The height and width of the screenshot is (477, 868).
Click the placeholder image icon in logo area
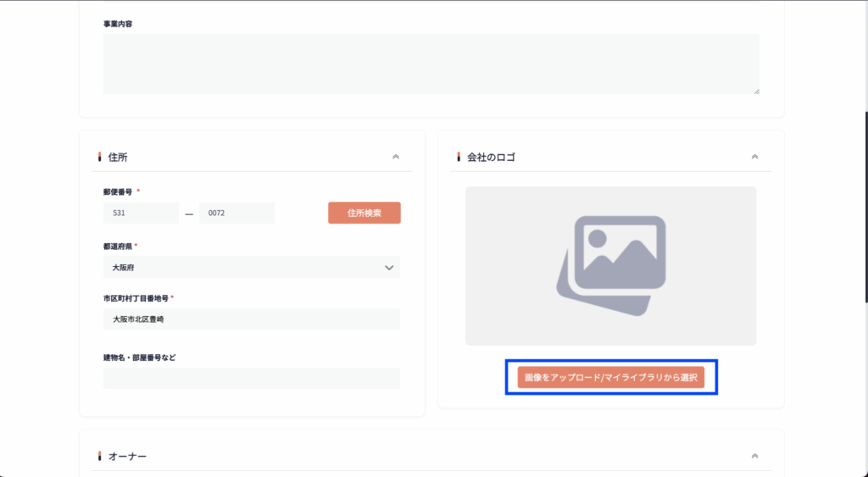coord(610,265)
